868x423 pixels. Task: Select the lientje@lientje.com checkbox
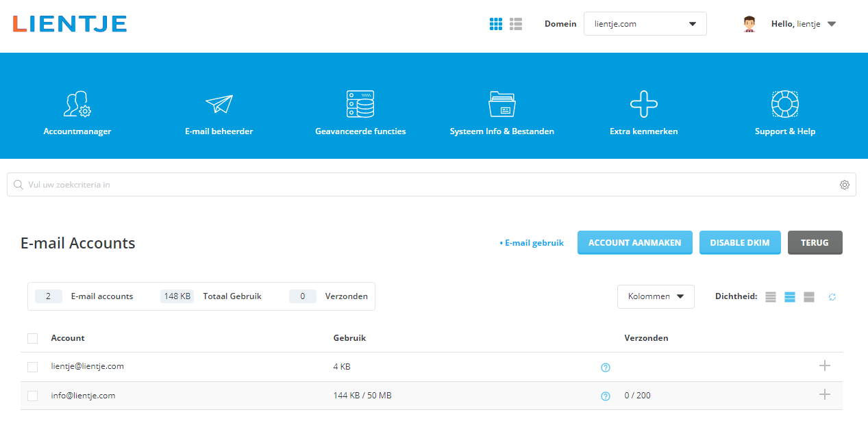[x=32, y=367]
